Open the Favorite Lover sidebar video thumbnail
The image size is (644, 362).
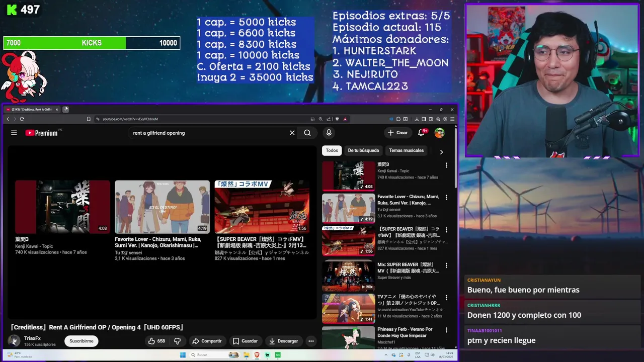pyautogui.click(x=348, y=208)
